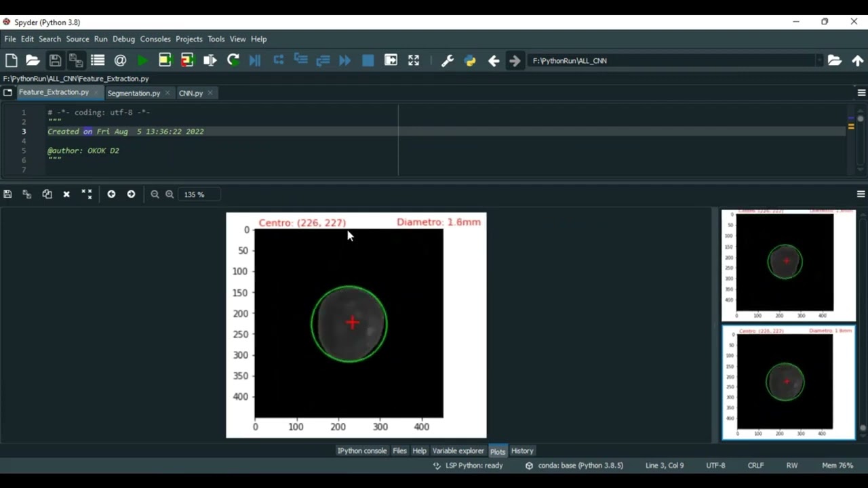This screenshot has width=868, height=488.
Task: Open the Run menu
Action: tap(101, 39)
